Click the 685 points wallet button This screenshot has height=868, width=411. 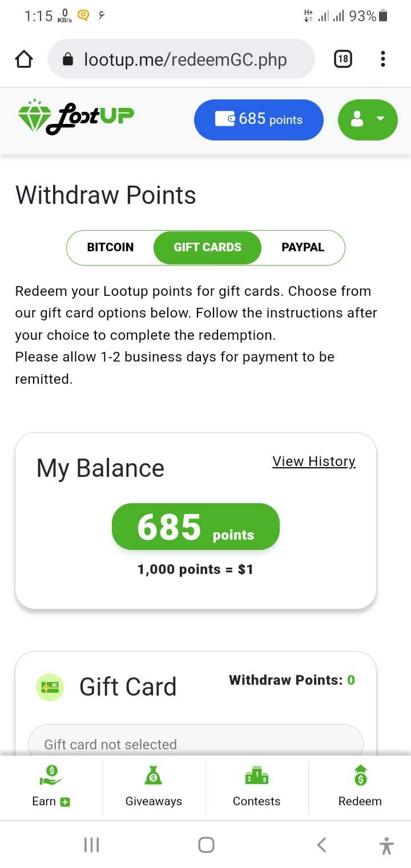tap(259, 119)
